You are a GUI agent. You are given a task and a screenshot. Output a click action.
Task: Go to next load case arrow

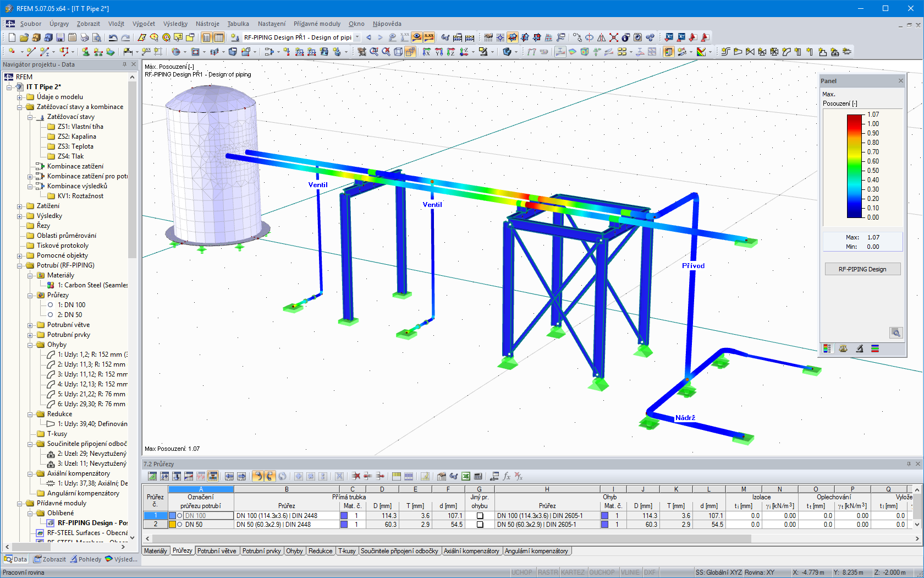(x=380, y=37)
